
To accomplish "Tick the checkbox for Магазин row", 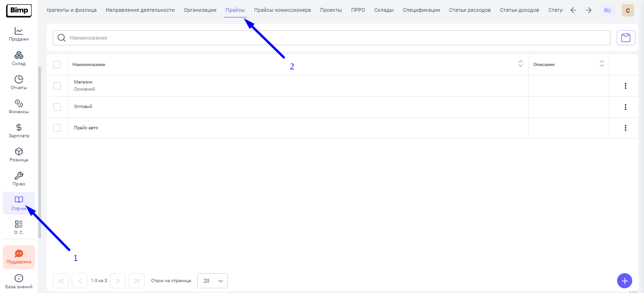I will 57,86.
